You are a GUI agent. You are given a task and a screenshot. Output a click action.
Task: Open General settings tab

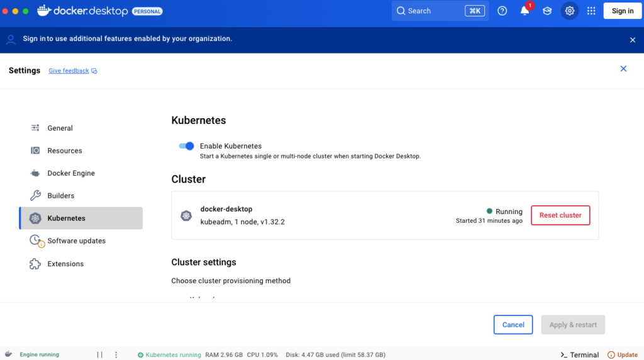click(81, 128)
